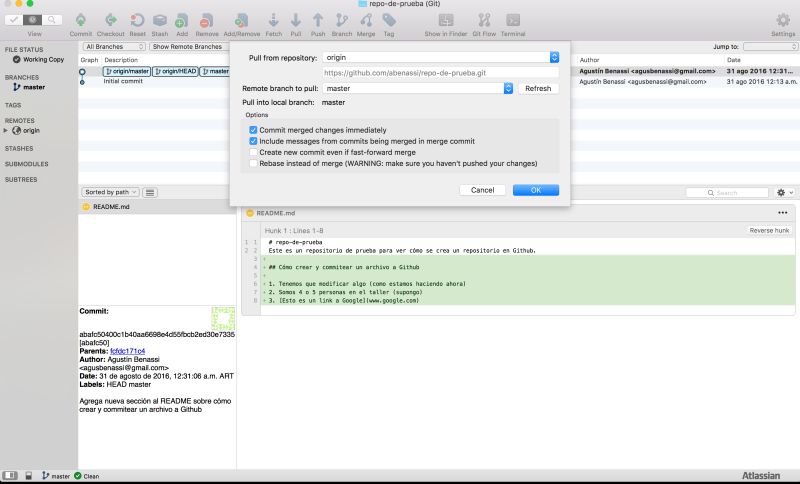
Task: Open Settings gear in toolbar
Action: pos(783,21)
